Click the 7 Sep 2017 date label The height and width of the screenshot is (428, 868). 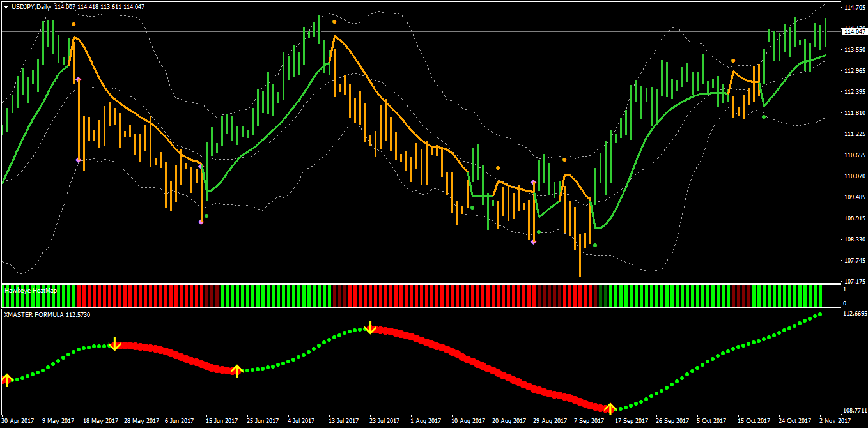coord(589,421)
